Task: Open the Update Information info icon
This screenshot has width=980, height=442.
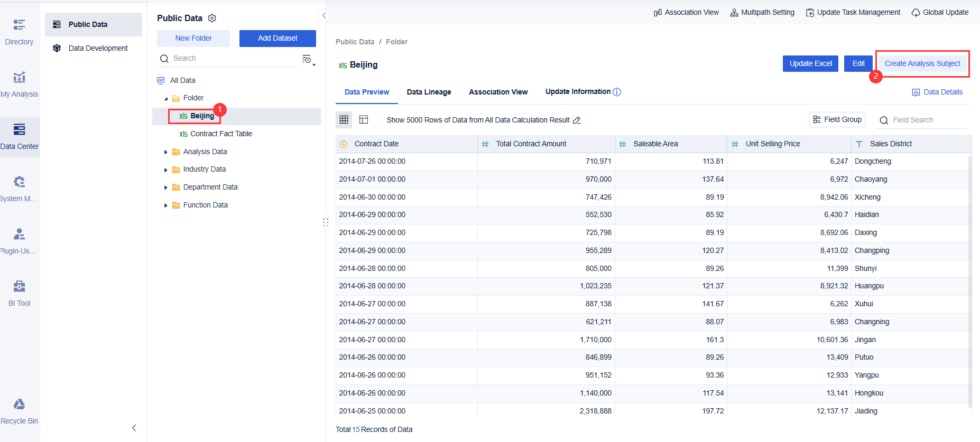Action: pos(617,92)
